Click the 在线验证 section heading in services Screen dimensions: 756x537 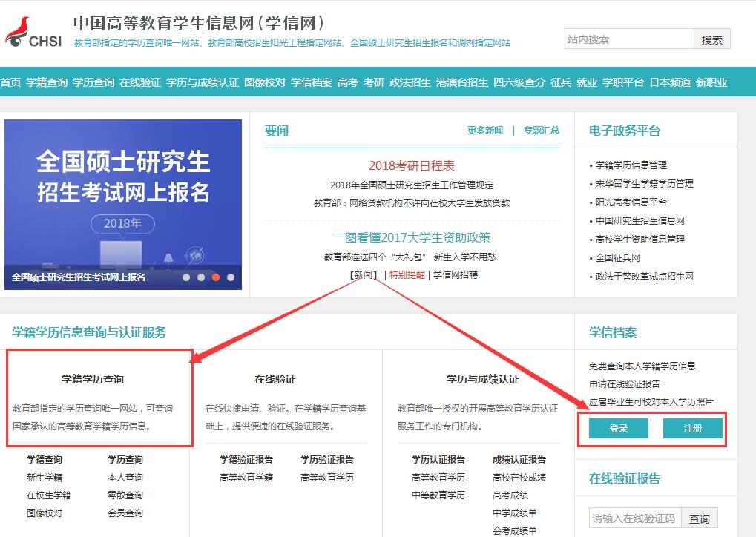click(x=275, y=379)
